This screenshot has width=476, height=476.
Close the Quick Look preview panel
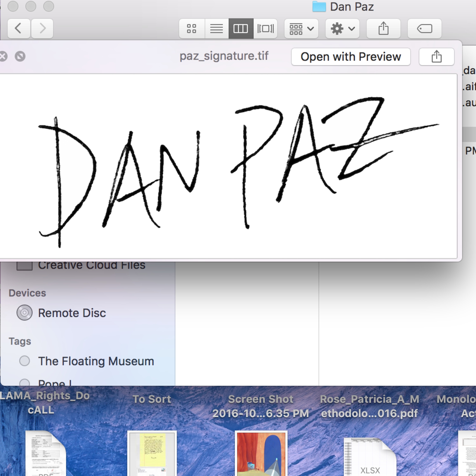[x=3, y=56]
